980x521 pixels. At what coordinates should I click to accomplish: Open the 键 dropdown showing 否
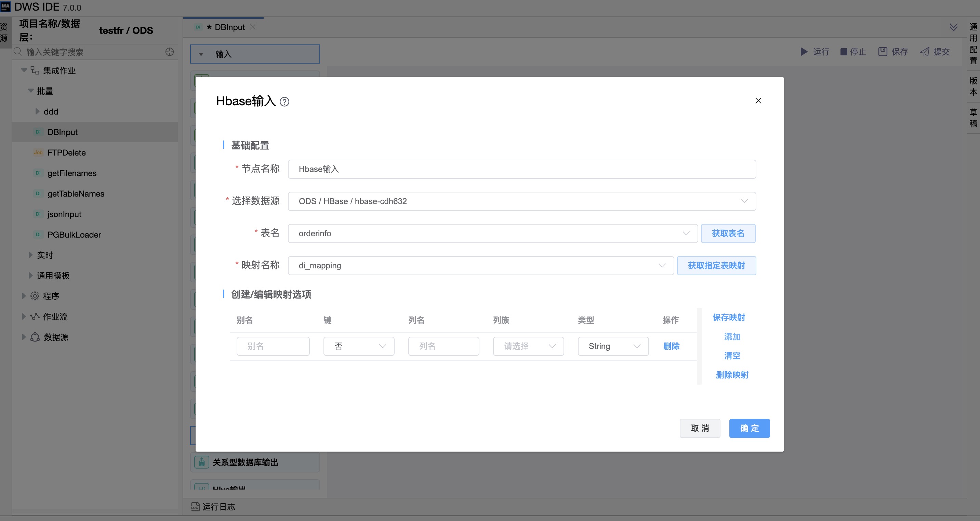coord(358,346)
